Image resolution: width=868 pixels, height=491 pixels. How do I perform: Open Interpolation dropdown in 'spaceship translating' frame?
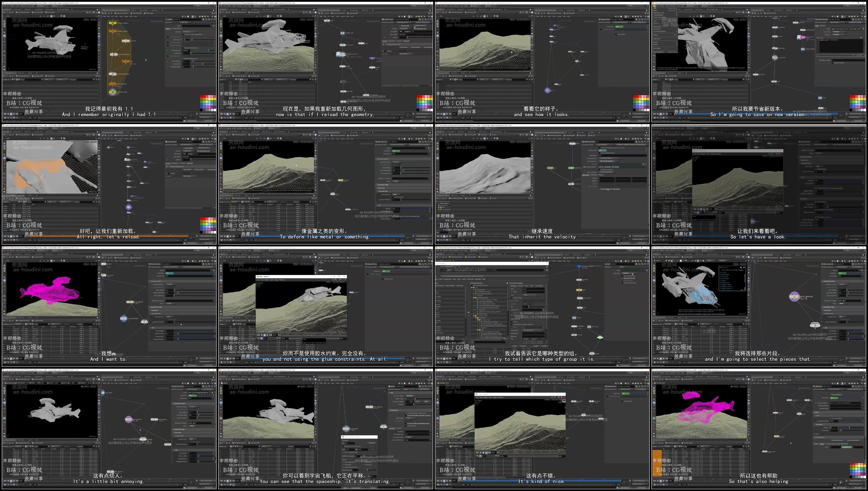(x=411, y=418)
